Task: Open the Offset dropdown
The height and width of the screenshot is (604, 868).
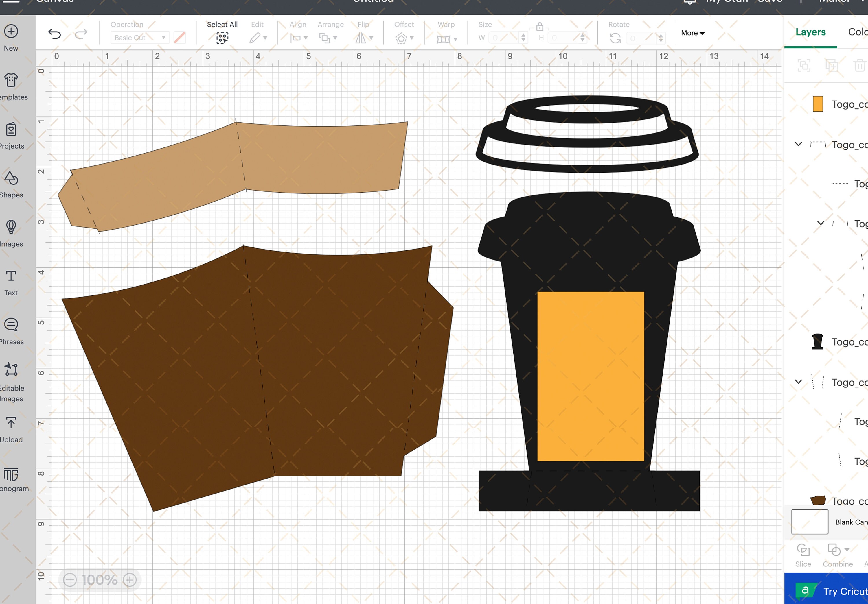Action: click(x=404, y=38)
